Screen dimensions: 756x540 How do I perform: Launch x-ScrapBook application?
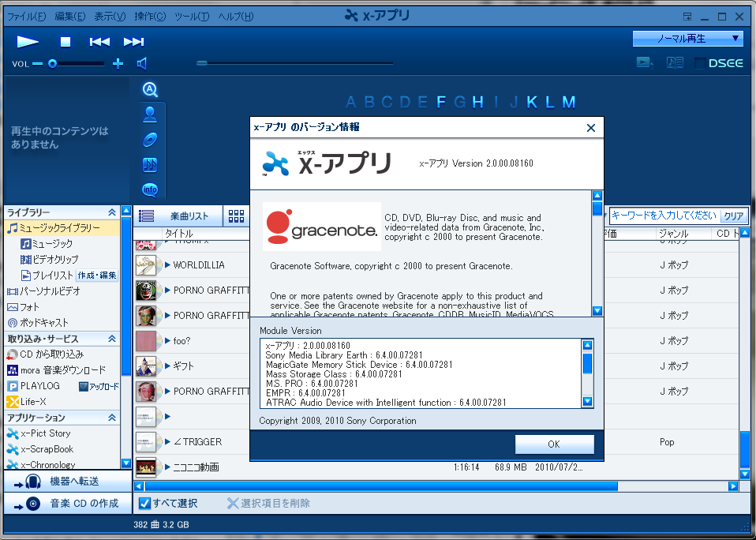coord(40,449)
